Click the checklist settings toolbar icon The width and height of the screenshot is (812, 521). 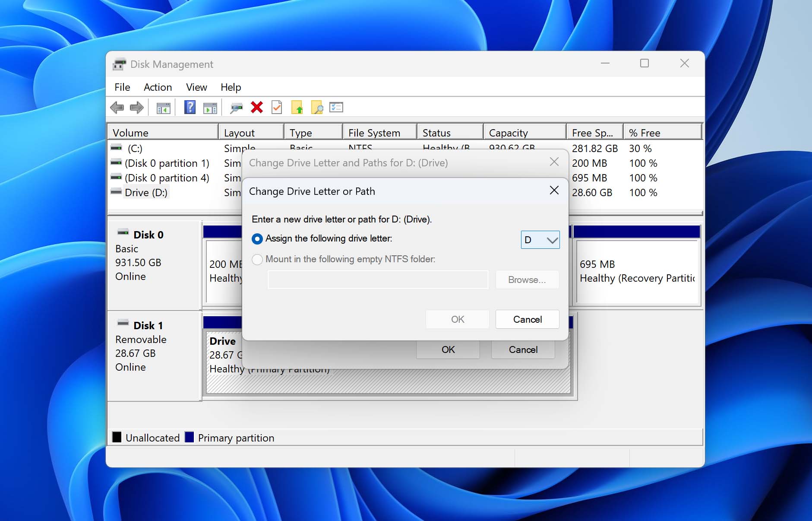336,108
